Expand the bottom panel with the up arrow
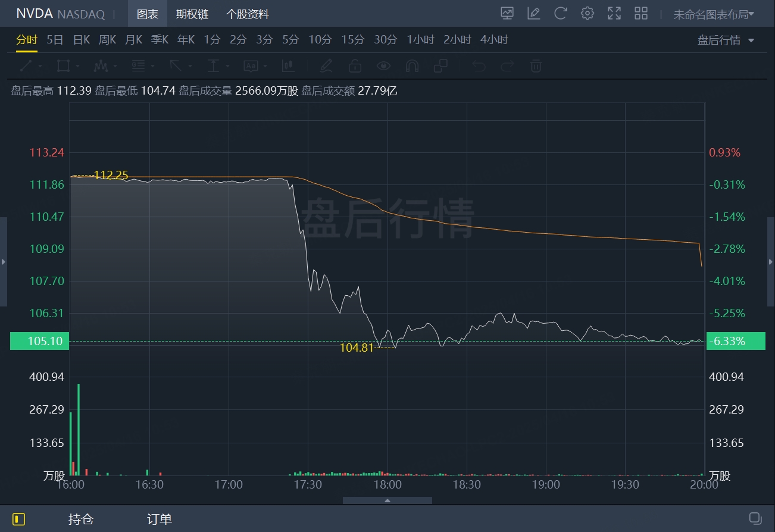This screenshot has height=532, width=775. [387, 500]
